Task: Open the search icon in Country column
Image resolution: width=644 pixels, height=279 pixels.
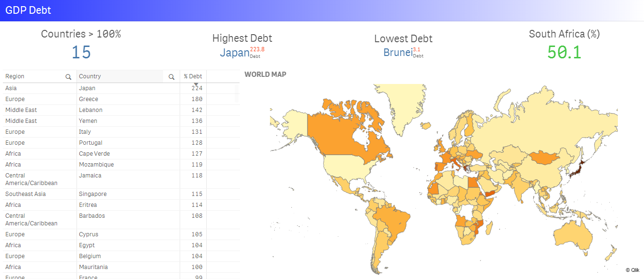Action: click(172, 77)
